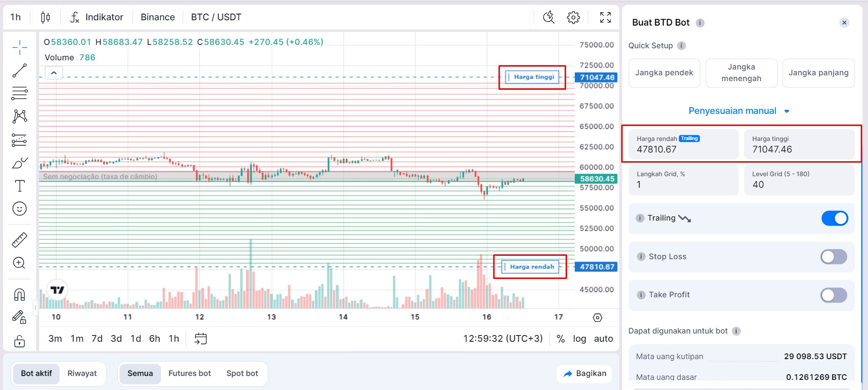Click the Harga tinggi price line handle

click(533, 77)
